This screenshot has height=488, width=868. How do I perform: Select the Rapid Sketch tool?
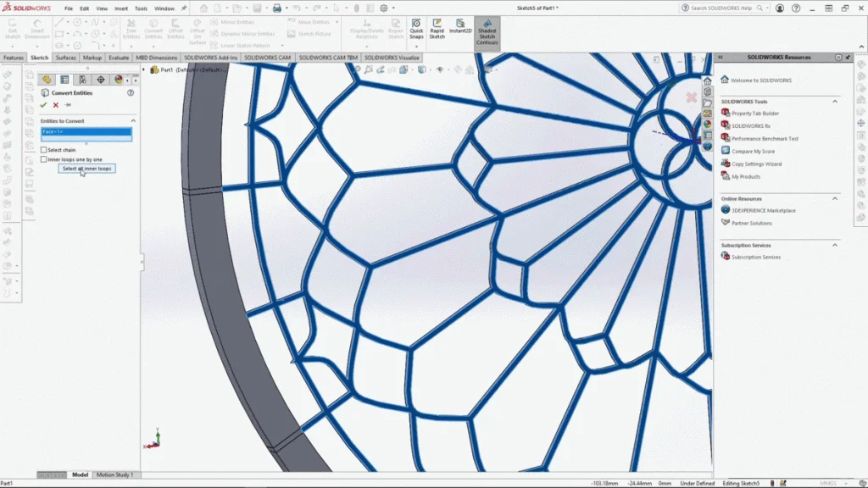tap(437, 31)
